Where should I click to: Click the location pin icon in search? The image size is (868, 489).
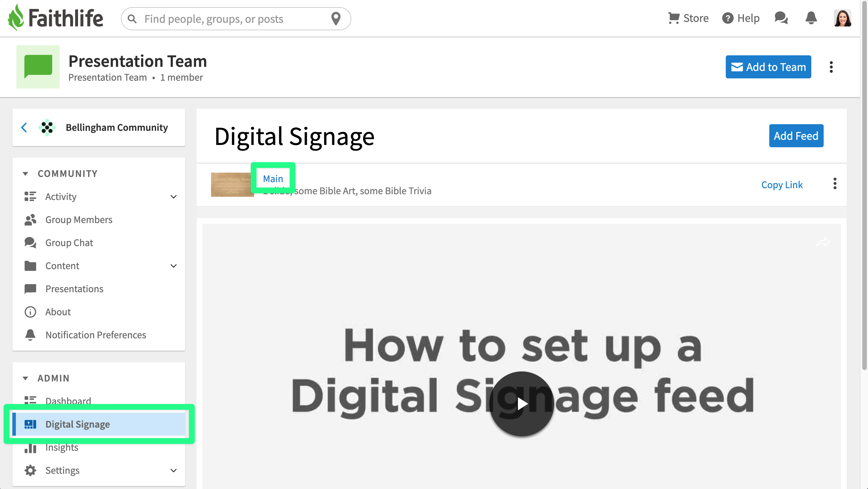[x=336, y=19]
